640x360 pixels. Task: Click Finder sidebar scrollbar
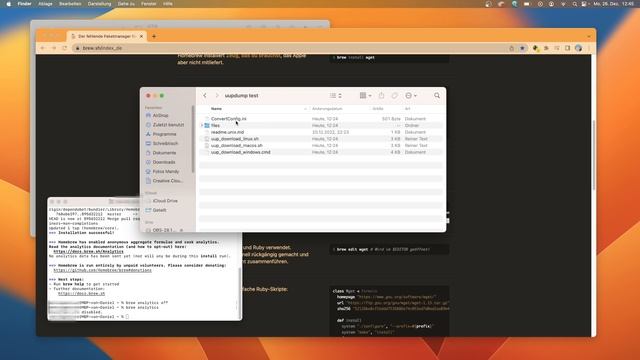pos(193,139)
